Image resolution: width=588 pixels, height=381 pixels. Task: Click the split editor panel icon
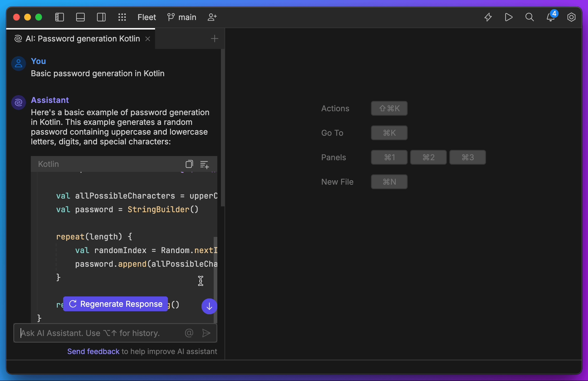[102, 17]
